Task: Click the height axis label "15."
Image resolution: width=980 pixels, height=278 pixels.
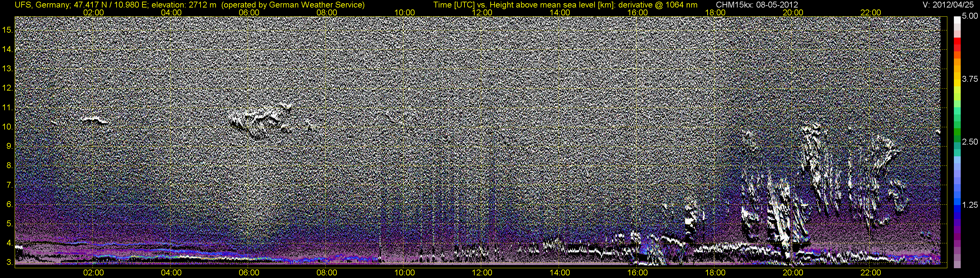Action: point(8,30)
